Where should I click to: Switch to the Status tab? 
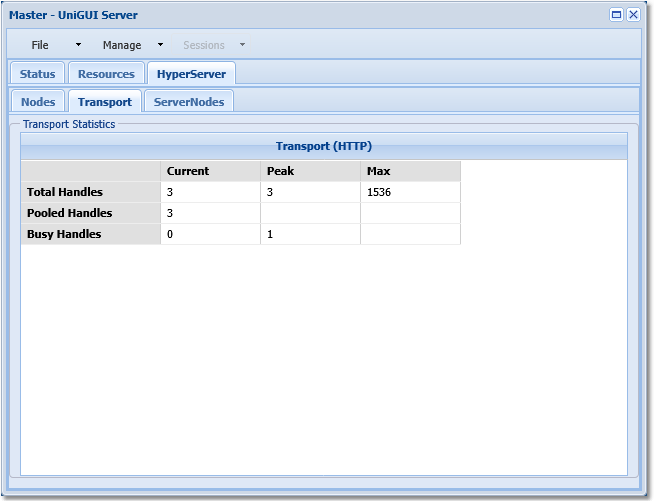pos(38,74)
